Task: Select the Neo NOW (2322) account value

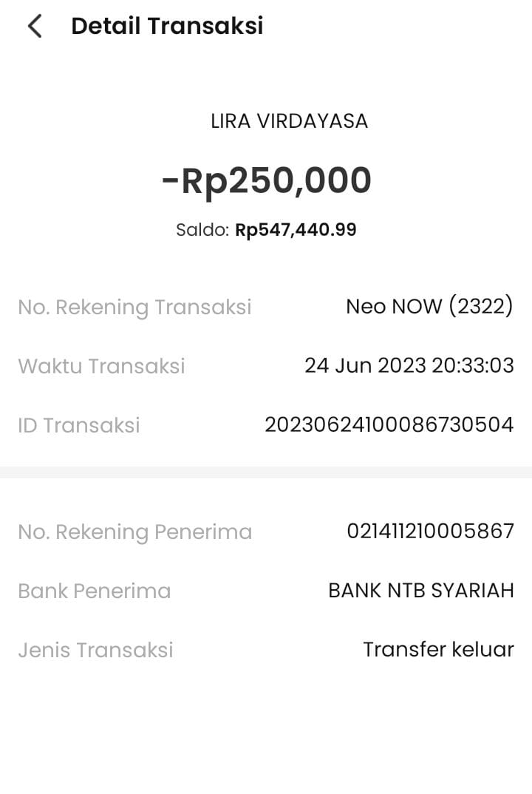Action: [429, 306]
